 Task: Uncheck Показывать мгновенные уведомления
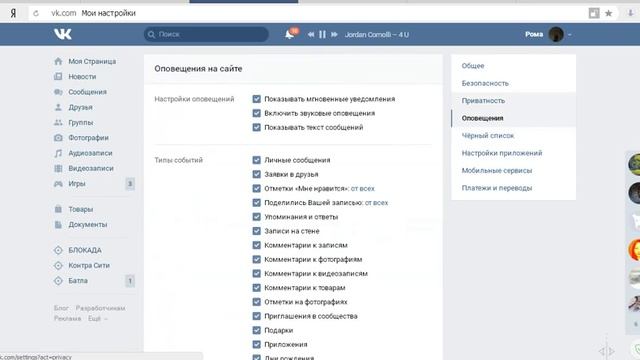pyautogui.click(x=256, y=99)
